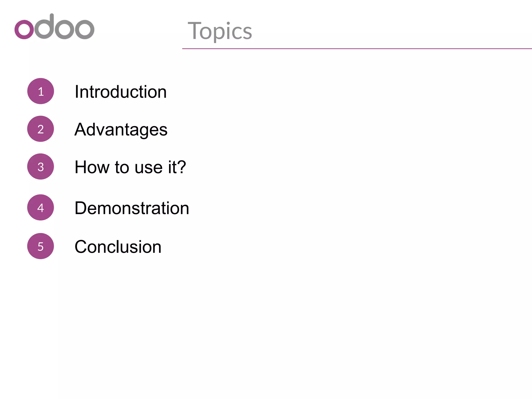This screenshot has width=532, height=399.
Task: Open the Conclusion topic text
Action: click(118, 247)
